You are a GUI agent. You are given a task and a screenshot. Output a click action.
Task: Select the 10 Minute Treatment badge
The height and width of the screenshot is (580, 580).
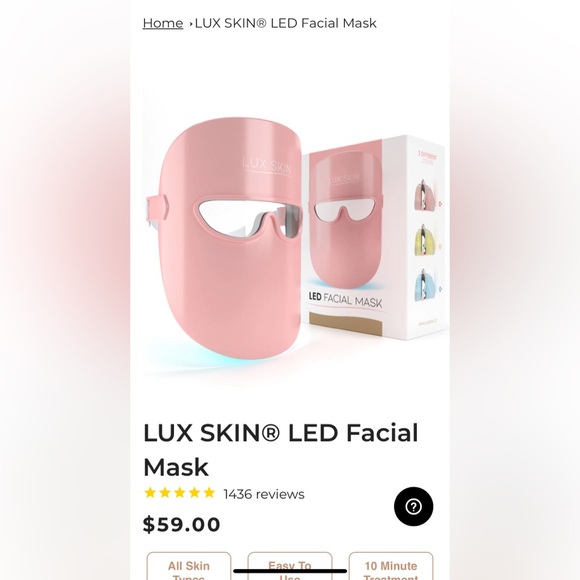point(391,566)
